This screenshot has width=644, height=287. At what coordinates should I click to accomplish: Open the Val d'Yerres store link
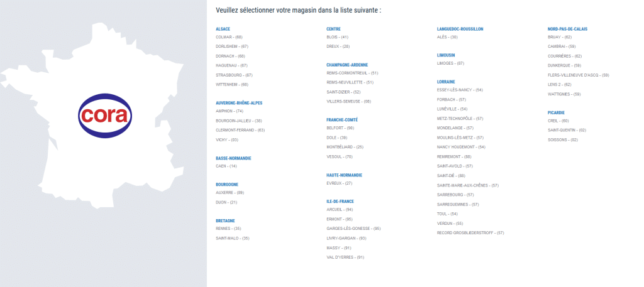pyautogui.click(x=345, y=257)
